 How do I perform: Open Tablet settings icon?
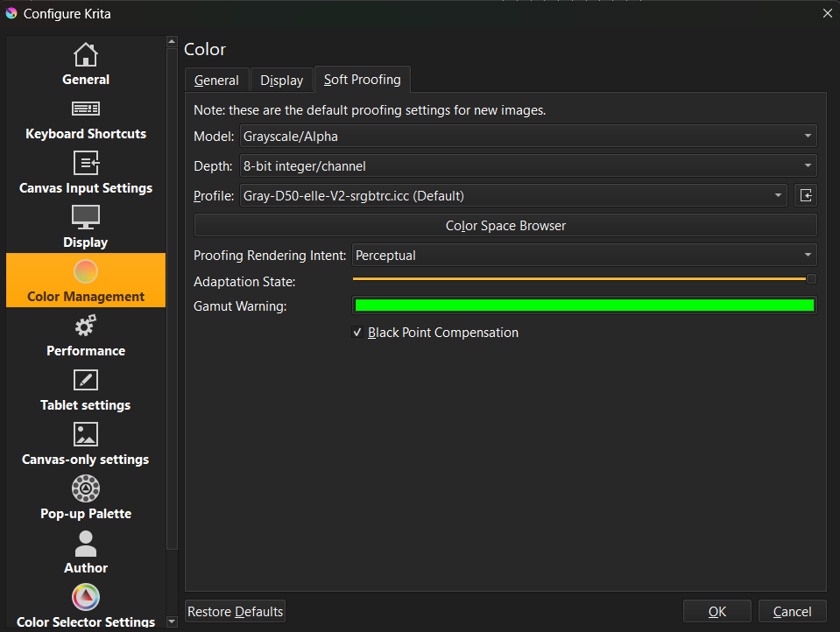click(x=86, y=380)
